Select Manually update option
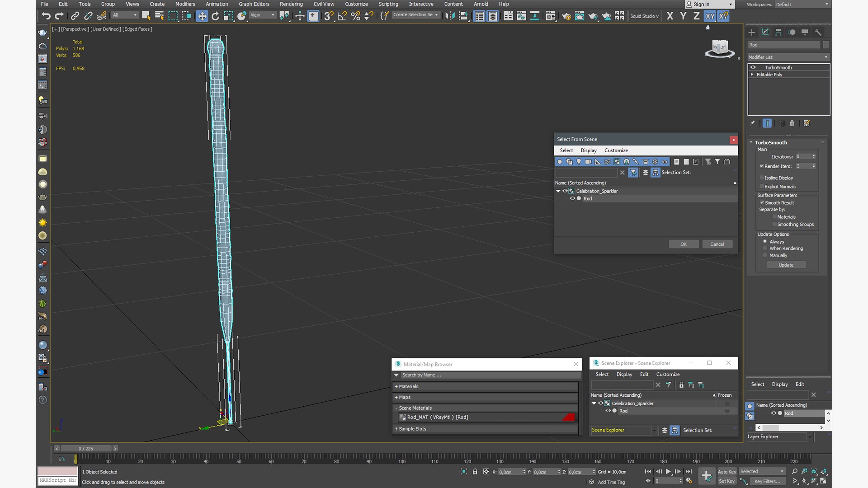The height and width of the screenshot is (488, 868). [765, 255]
